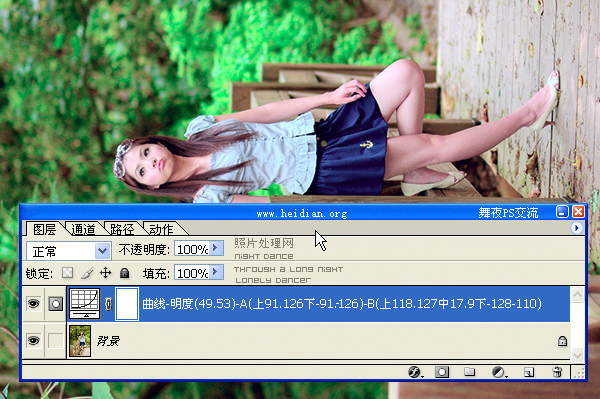Switch to the 路径 tab
This screenshot has width=600, height=399.
pos(122,229)
